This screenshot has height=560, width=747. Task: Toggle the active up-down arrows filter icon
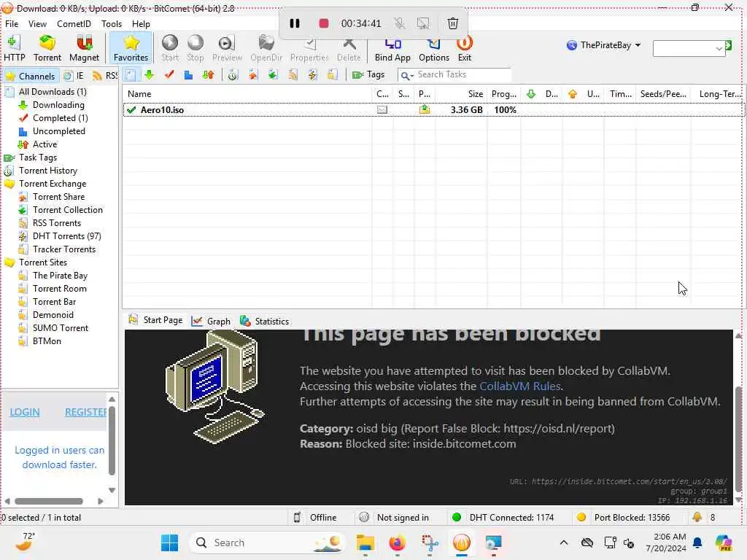tap(208, 75)
